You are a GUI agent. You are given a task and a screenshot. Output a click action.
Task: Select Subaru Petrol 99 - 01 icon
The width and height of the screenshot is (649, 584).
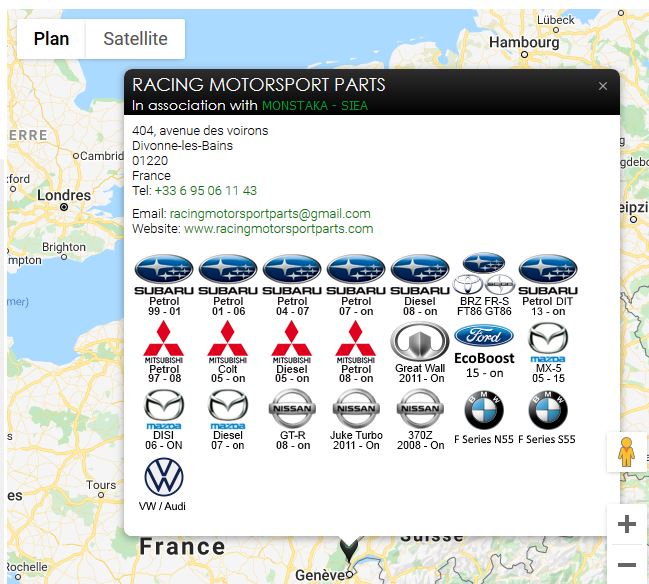pyautogui.click(x=164, y=286)
